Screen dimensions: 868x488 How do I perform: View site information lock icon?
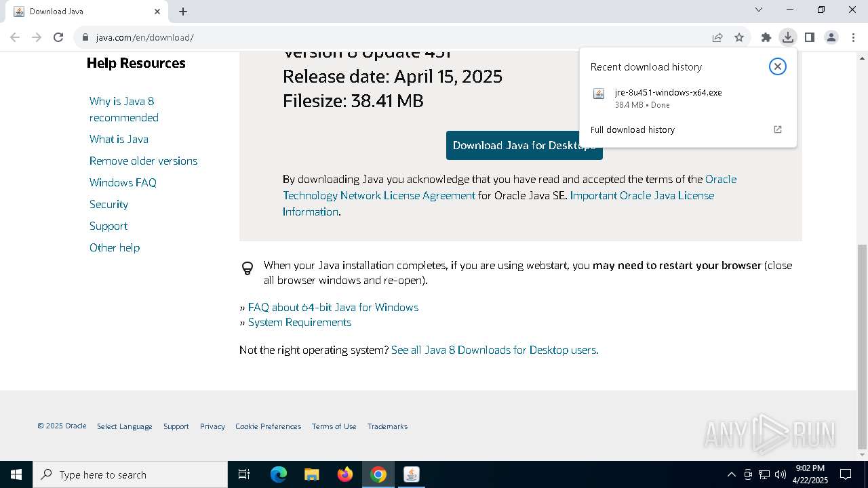(85, 37)
